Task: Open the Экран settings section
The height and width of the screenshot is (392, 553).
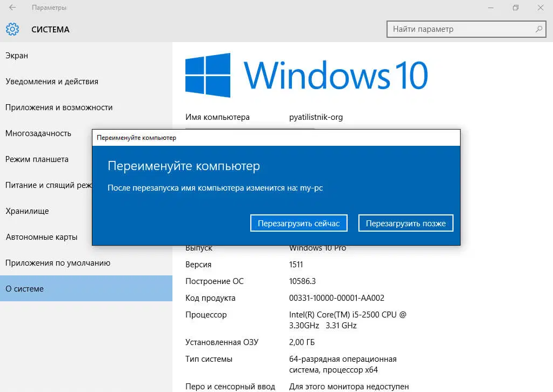Action: point(17,56)
